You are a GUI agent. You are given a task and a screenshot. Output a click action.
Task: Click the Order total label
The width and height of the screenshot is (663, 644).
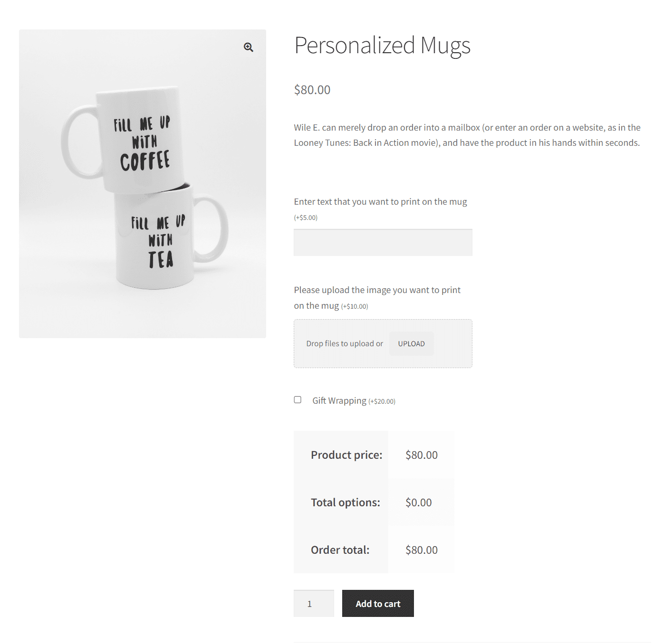[x=340, y=550]
